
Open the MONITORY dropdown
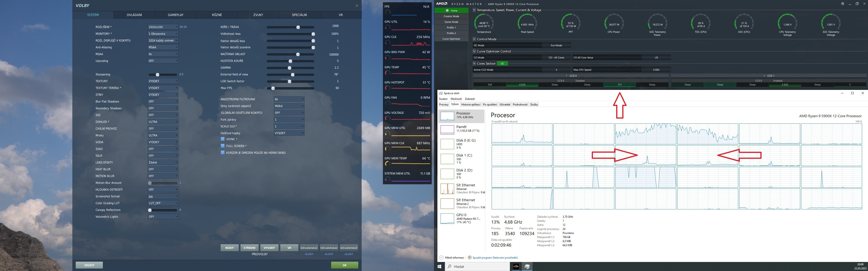(163, 34)
